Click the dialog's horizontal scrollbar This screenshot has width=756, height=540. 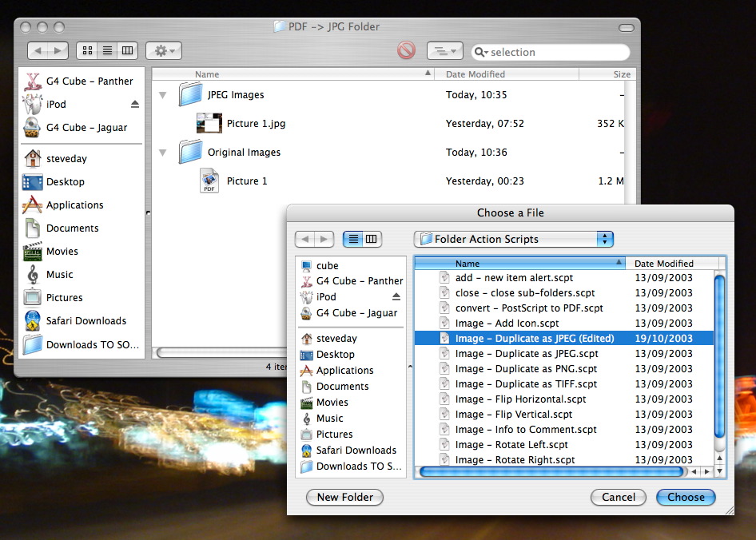point(559,471)
